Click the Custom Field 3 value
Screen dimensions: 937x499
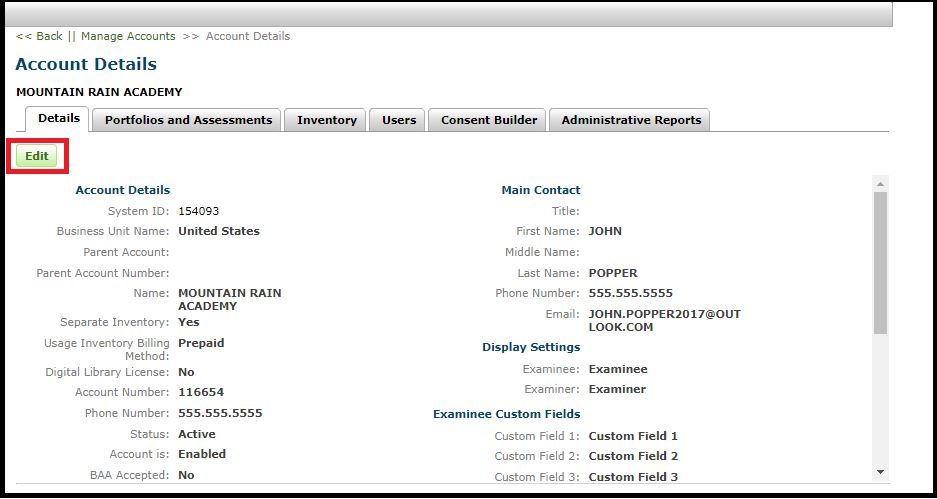(633, 477)
